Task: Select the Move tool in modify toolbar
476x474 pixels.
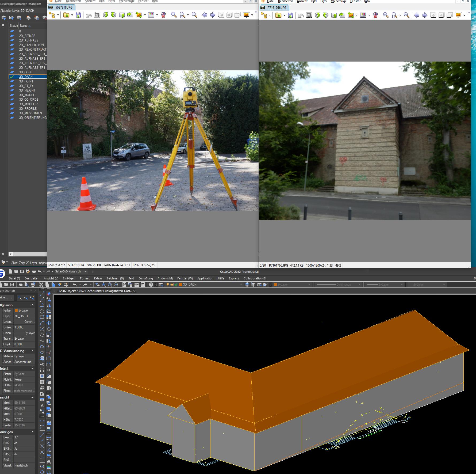Action: click(x=49, y=323)
